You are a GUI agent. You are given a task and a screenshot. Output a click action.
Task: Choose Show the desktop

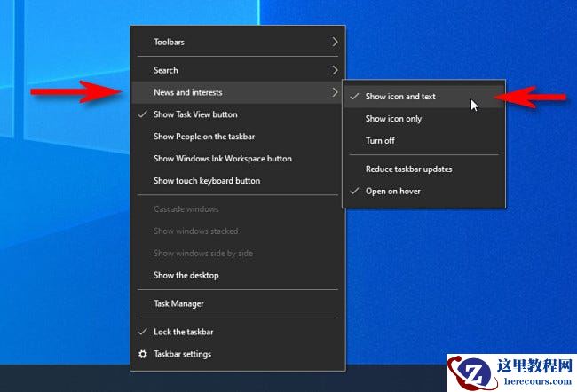click(x=238, y=275)
